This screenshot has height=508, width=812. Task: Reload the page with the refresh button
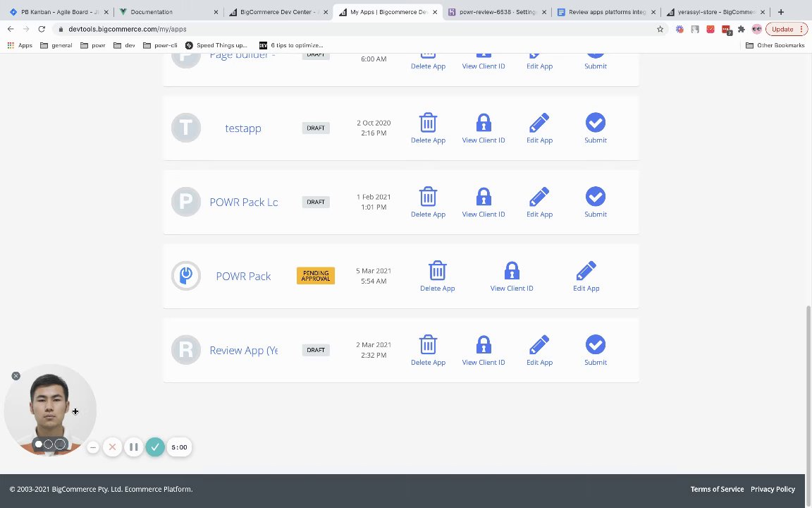[x=42, y=29]
